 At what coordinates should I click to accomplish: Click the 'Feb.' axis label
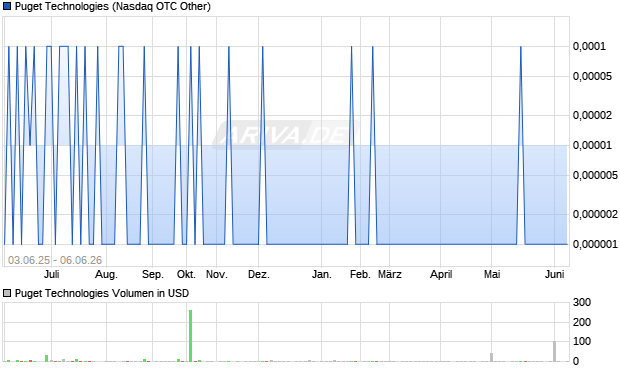(x=360, y=274)
